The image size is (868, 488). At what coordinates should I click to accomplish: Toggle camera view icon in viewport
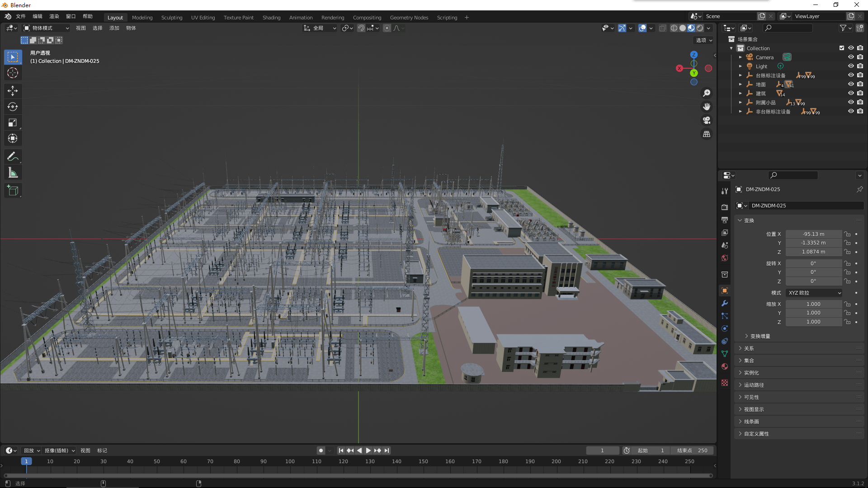tap(707, 120)
